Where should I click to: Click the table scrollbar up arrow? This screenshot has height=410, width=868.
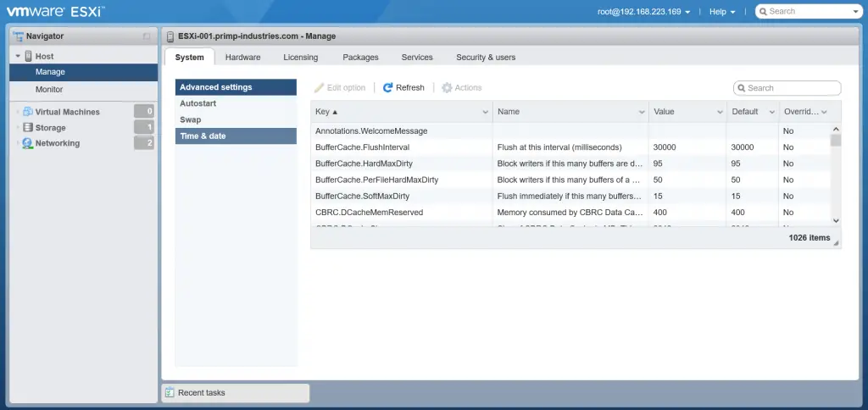[x=836, y=129]
